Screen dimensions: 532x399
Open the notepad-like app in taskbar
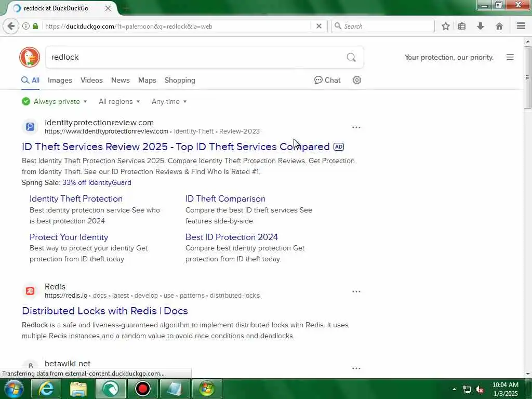(x=175, y=389)
